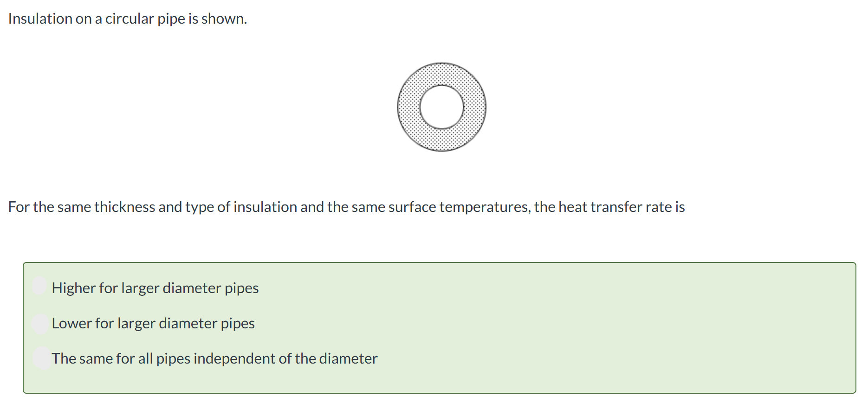Click the question line starting 'For the same thickness'

click(x=347, y=207)
